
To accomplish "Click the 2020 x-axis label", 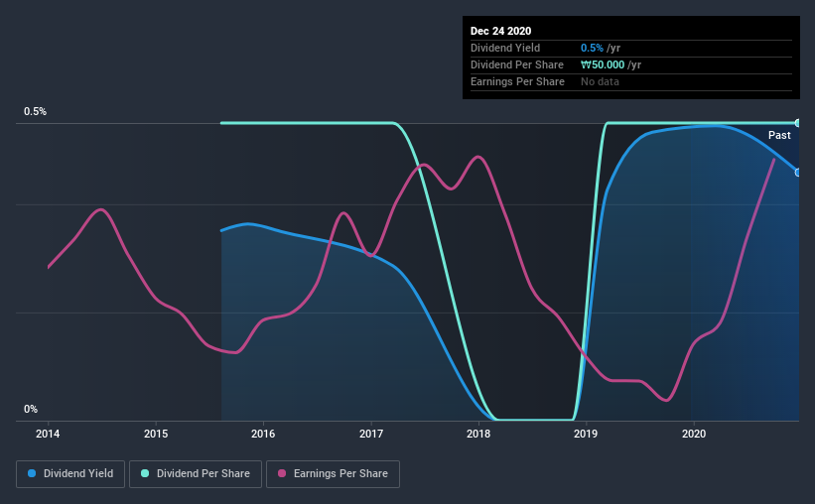I will pyautogui.click(x=694, y=434).
